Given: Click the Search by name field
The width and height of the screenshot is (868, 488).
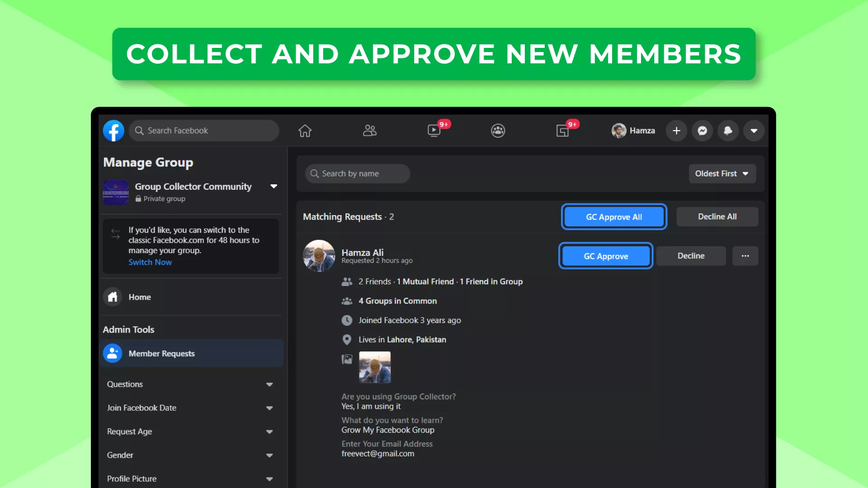Looking at the screenshot, I should point(358,174).
